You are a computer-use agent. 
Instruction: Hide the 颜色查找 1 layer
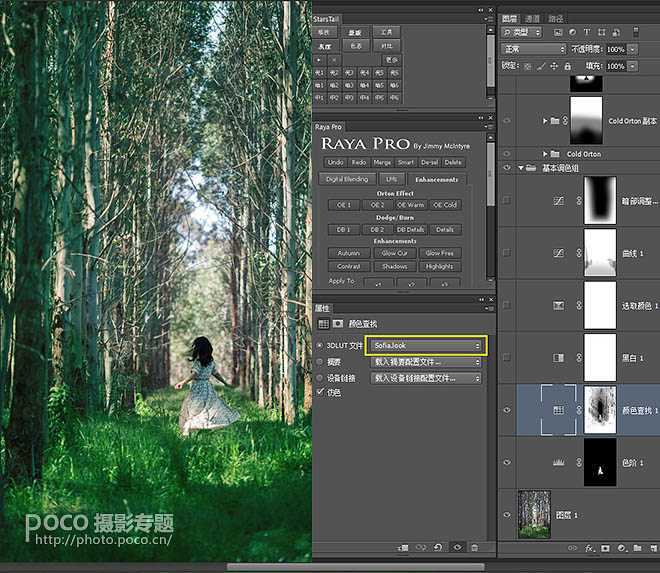click(x=507, y=410)
